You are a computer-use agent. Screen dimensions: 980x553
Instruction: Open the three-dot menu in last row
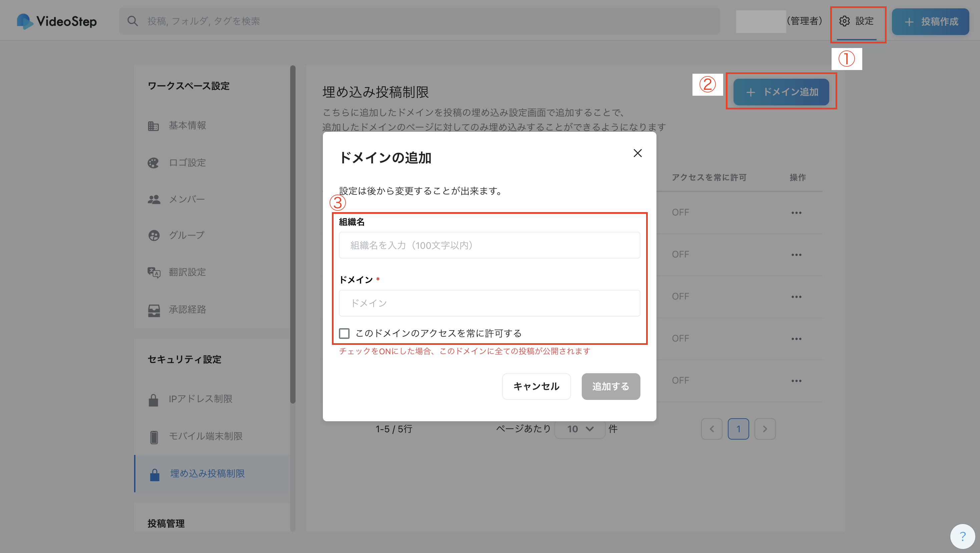(x=796, y=381)
